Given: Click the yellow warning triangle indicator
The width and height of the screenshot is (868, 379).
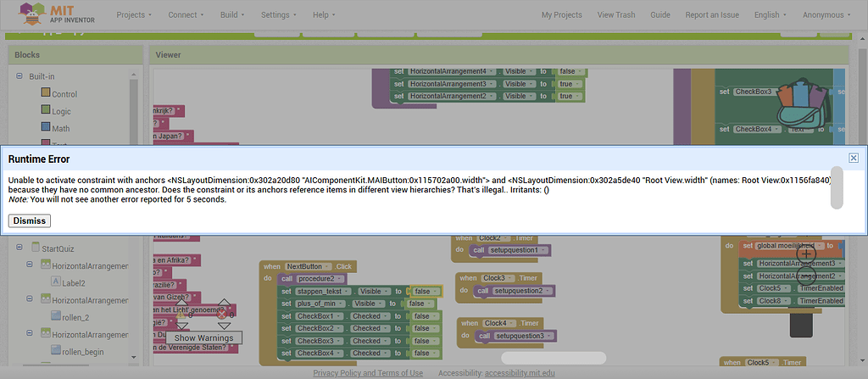Looking at the screenshot, I should point(181,315).
